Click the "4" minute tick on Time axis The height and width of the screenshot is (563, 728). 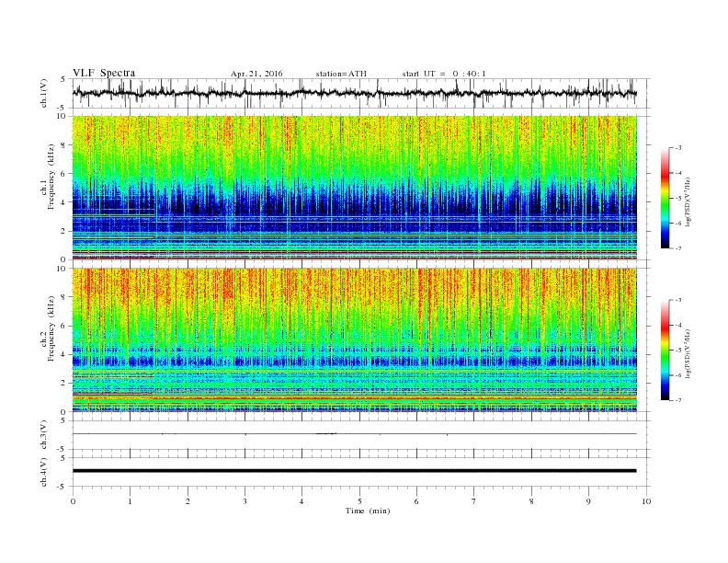coord(301,501)
